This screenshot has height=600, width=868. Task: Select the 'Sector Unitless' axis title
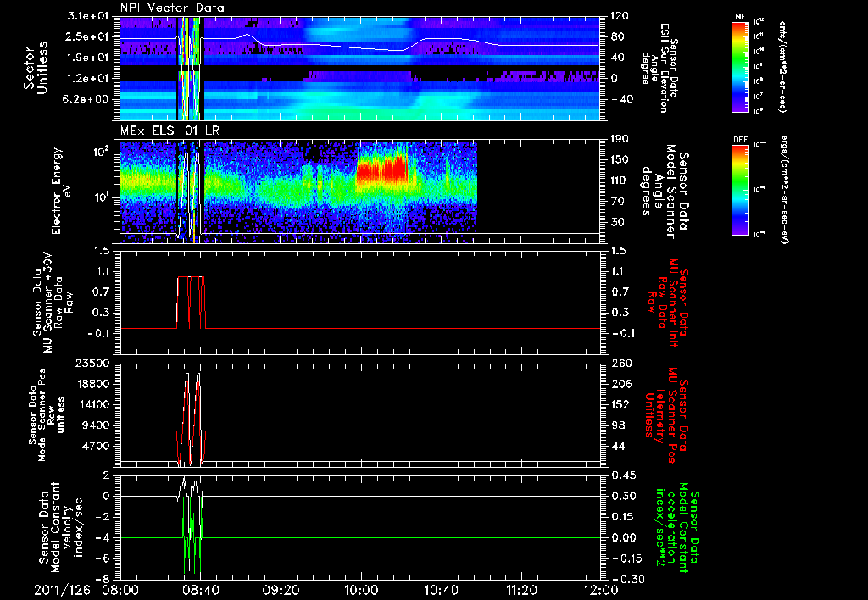(x=36, y=68)
